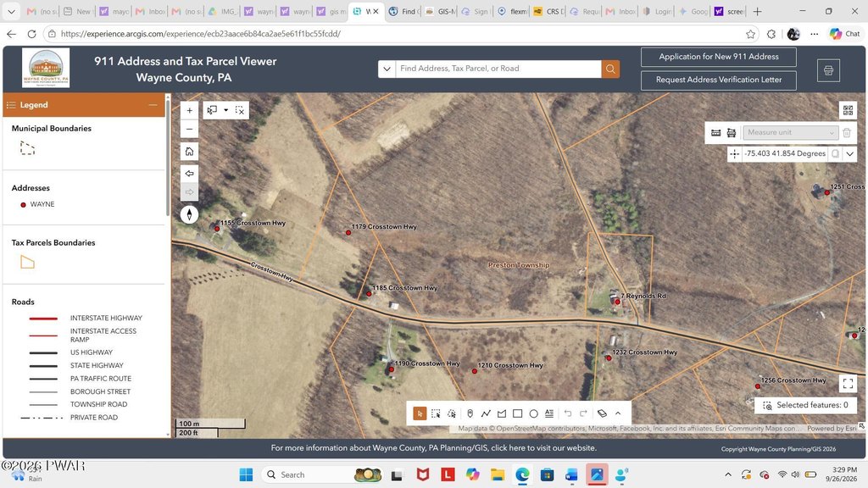
Task: Collapse the draw toolbar chevron
Action: click(618, 413)
